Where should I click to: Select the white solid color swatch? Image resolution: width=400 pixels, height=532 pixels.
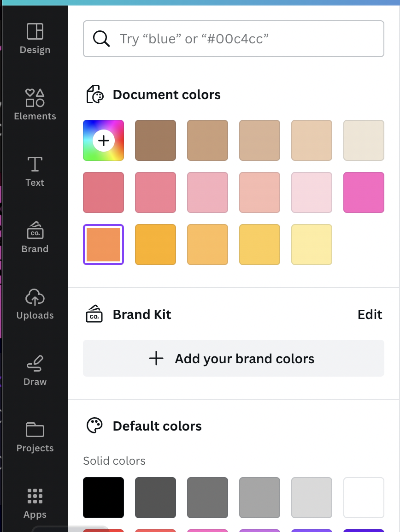point(364,498)
